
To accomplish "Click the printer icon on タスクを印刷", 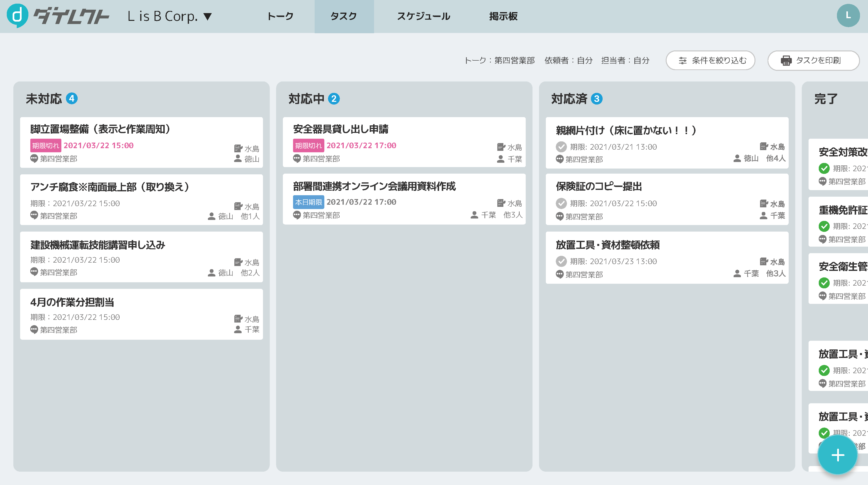I will pyautogui.click(x=786, y=61).
